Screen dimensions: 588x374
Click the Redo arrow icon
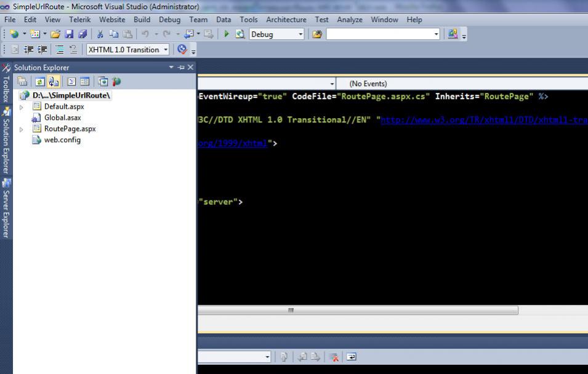[x=166, y=34]
